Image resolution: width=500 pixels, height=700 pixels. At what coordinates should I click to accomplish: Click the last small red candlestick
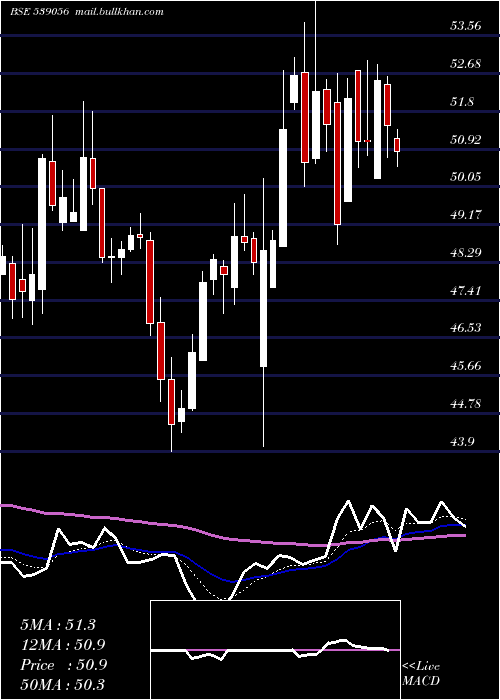[x=397, y=145]
